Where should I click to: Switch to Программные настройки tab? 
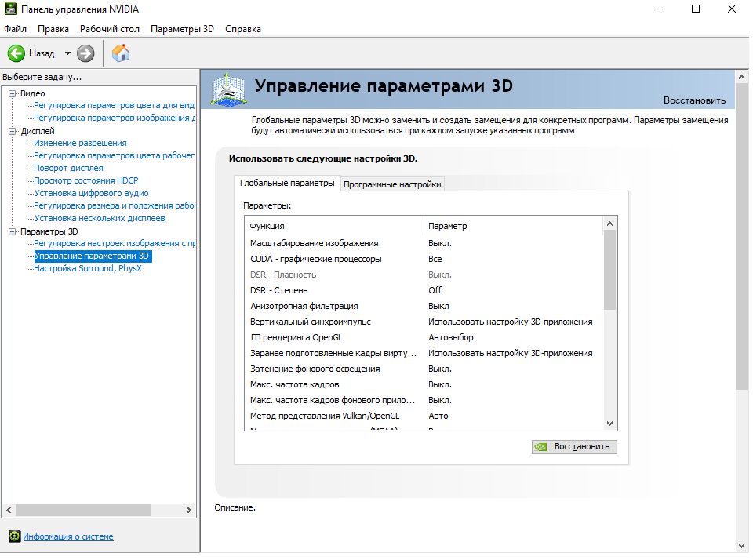[392, 184]
